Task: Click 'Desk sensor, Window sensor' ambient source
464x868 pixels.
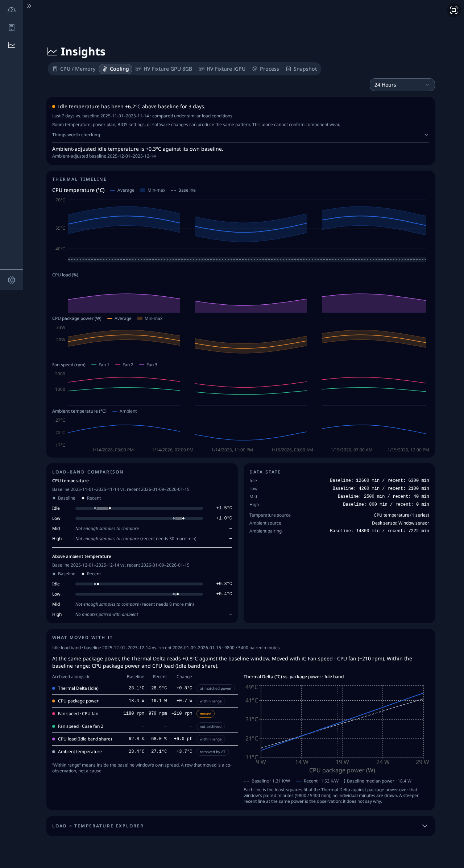Action: (401, 523)
